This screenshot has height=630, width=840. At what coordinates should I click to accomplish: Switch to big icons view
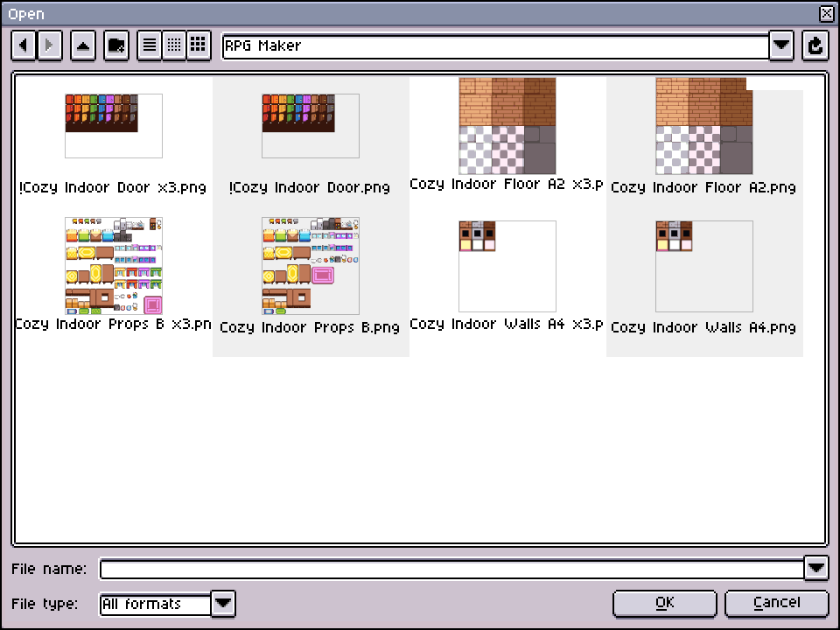click(199, 45)
